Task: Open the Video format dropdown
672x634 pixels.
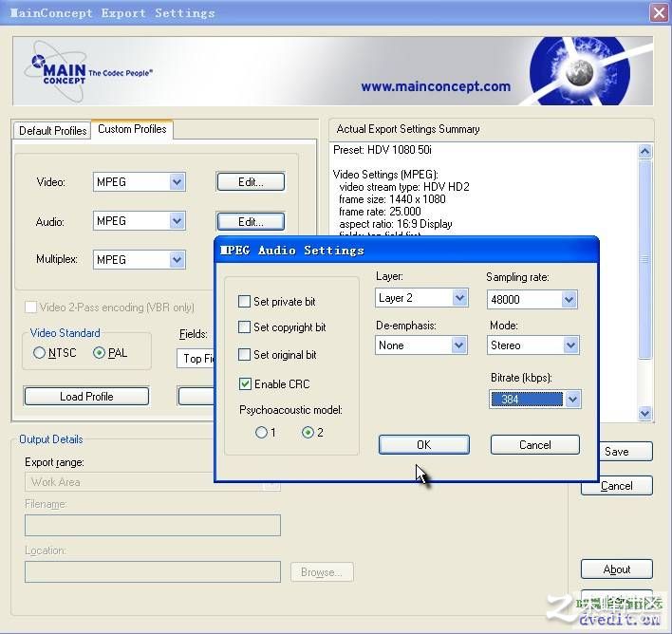Action: (177, 182)
